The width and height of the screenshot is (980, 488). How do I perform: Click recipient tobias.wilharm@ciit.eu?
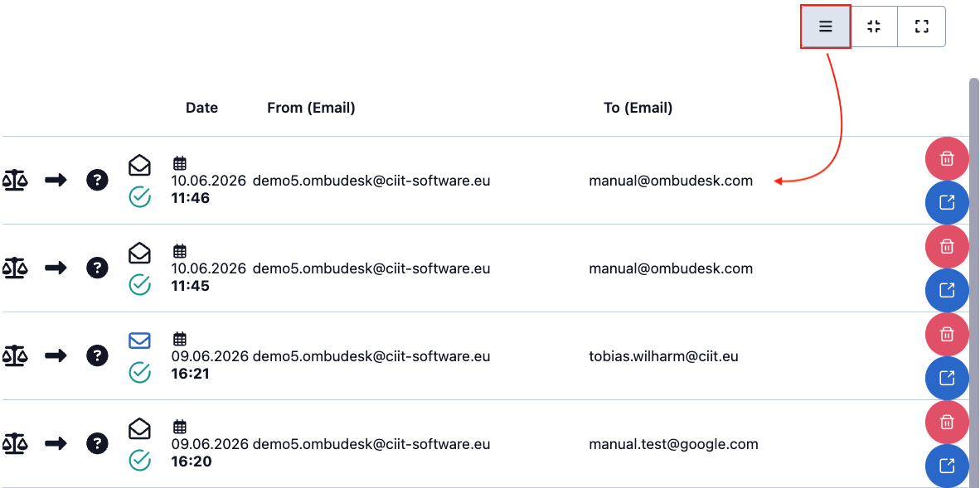pos(664,356)
